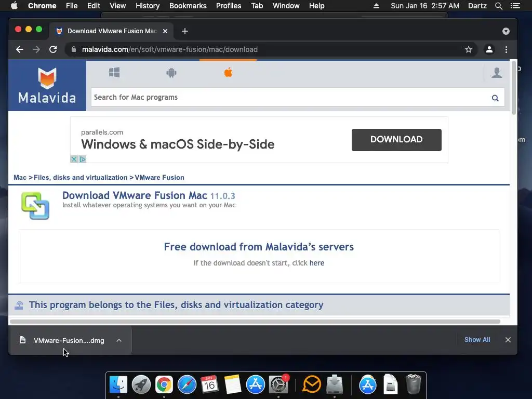Open the Profiles menu
Screen dimensions: 532x399
(x=229, y=6)
